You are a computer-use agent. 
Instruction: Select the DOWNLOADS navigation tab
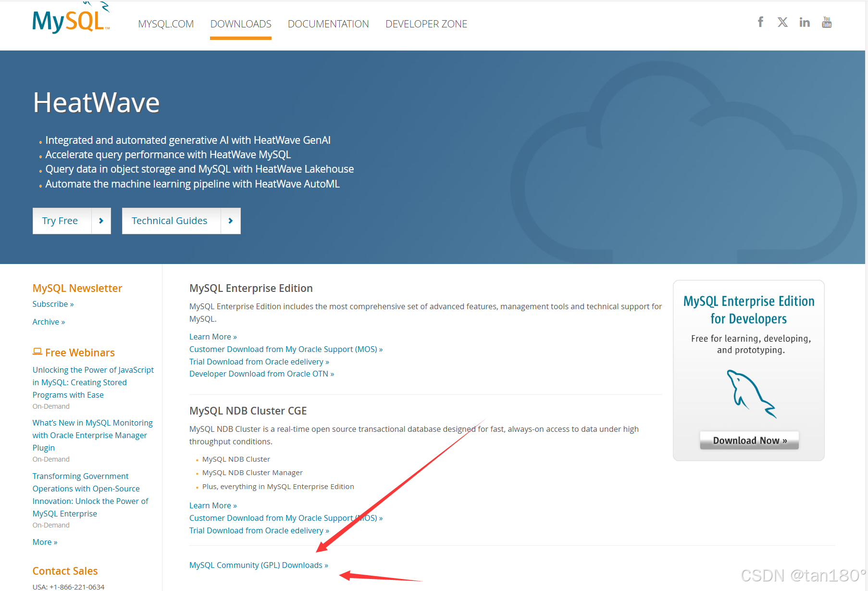point(241,24)
